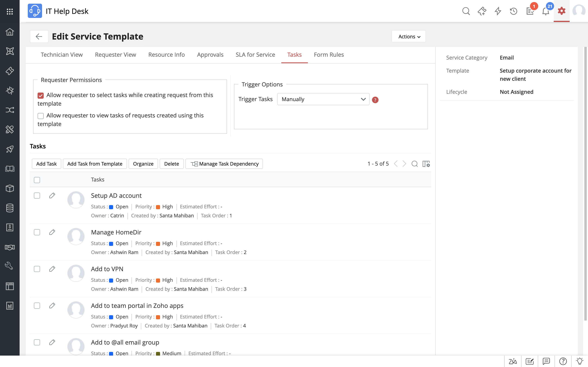This screenshot has width=588, height=367.
Task: Click the quick actions lightning icon
Action: tap(498, 11)
